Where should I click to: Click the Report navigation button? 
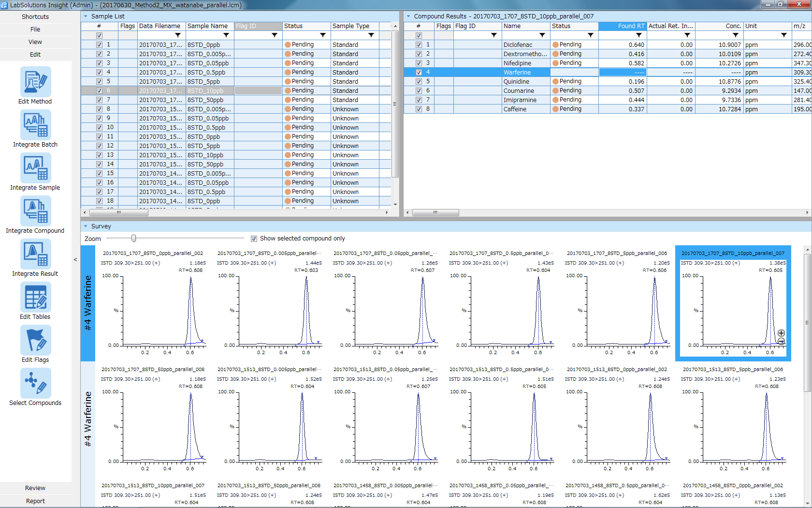point(35,501)
